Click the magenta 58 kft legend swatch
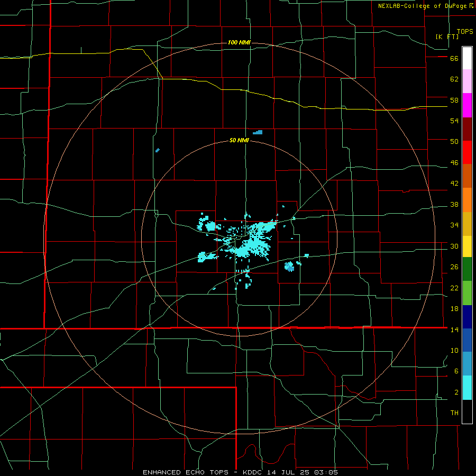 [x=467, y=105]
